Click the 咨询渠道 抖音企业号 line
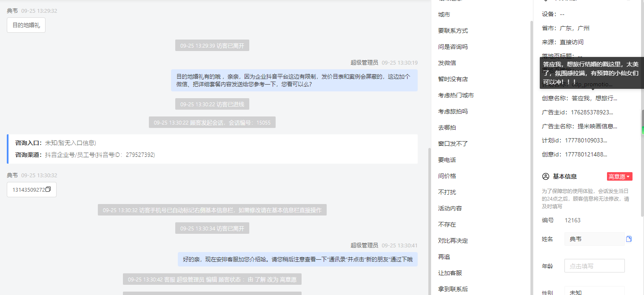The height and width of the screenshot is (295, 644). tap(85, 155)
